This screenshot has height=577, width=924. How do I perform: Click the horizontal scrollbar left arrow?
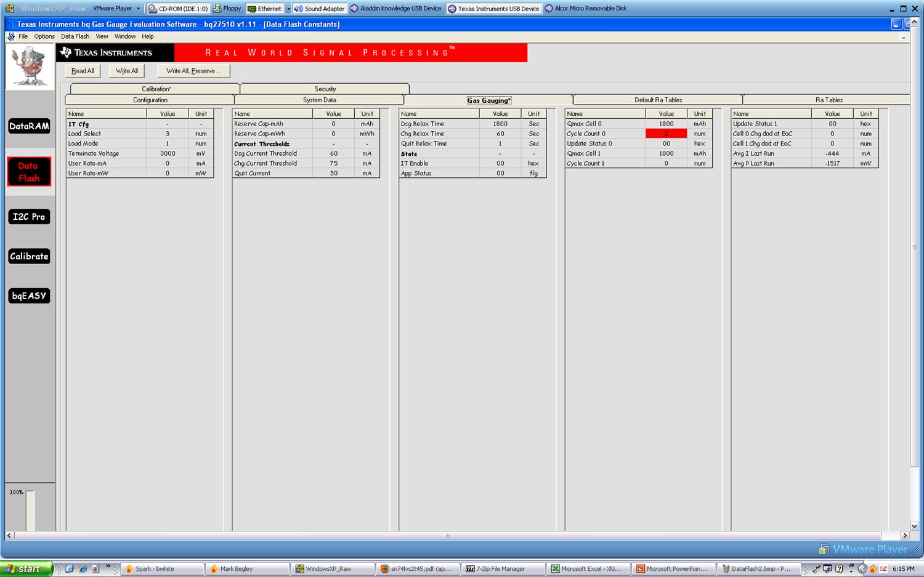(x=9, y=536)
